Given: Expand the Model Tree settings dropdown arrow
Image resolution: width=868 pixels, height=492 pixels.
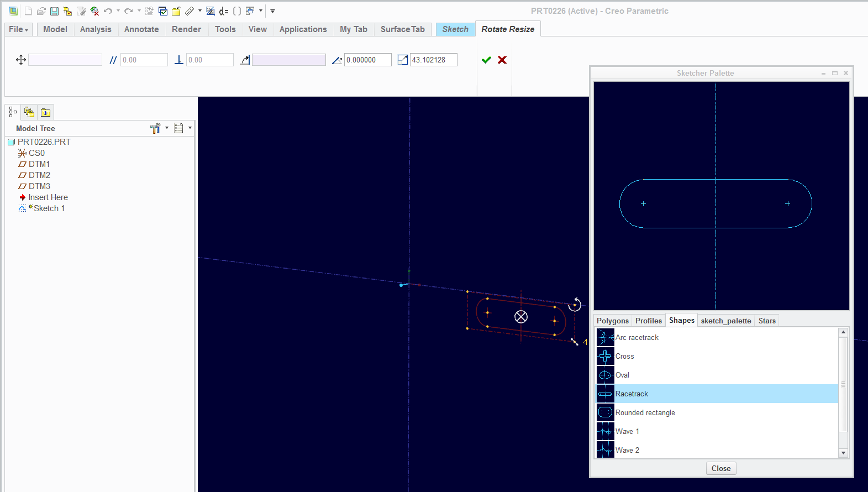Looking at the screenshot, I should pos(167,128).
